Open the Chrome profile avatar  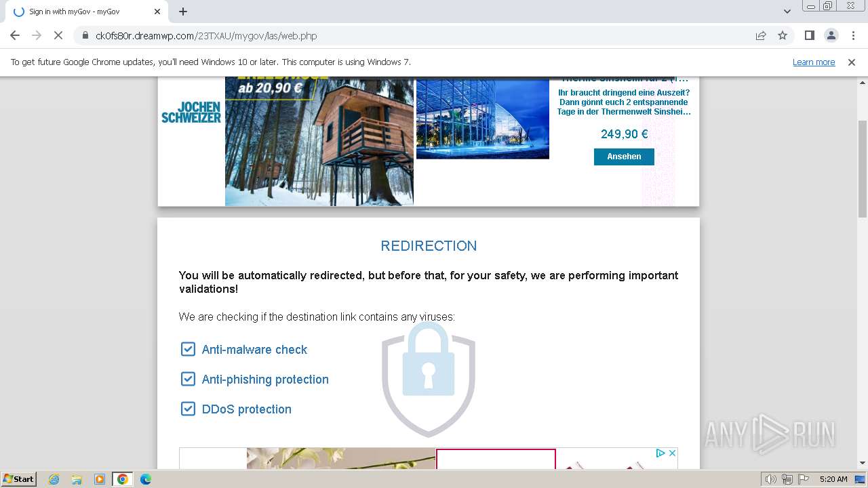(831, 35)
